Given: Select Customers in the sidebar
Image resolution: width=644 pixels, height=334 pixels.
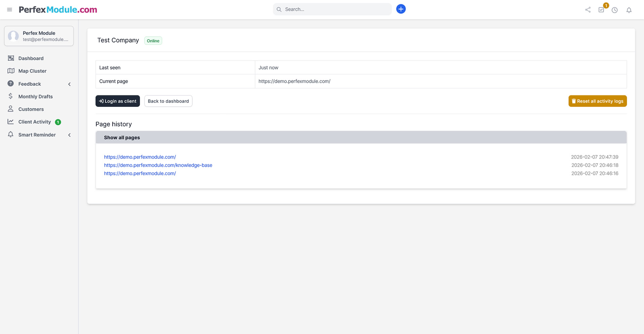Looking at the screenshot, I should click(31, 109).
